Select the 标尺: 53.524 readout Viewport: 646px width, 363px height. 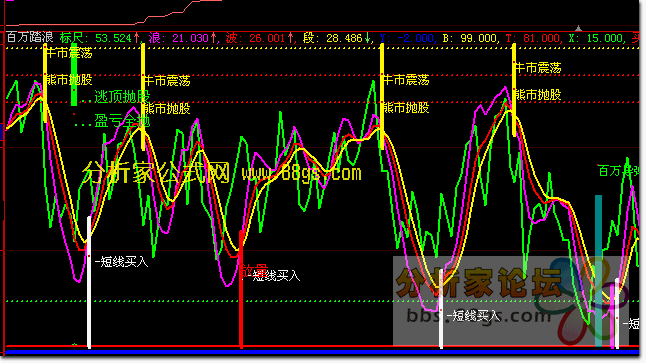coord(99,38)
